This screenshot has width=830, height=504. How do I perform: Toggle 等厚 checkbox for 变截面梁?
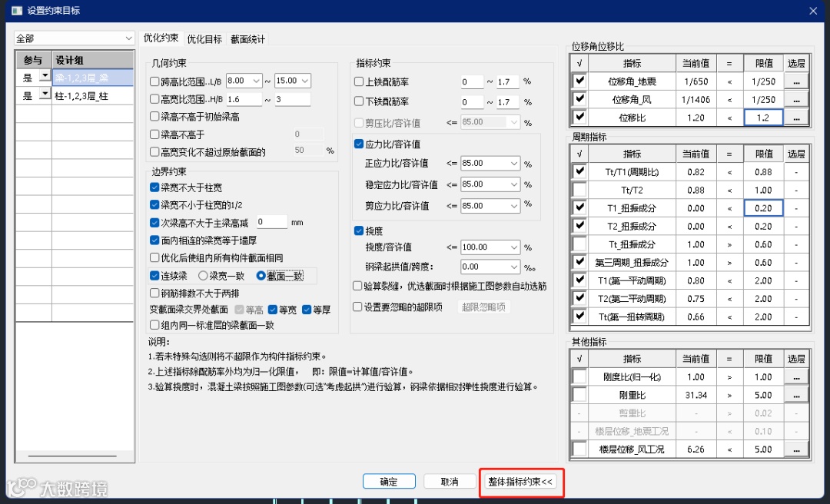click(x=307, y=310)
